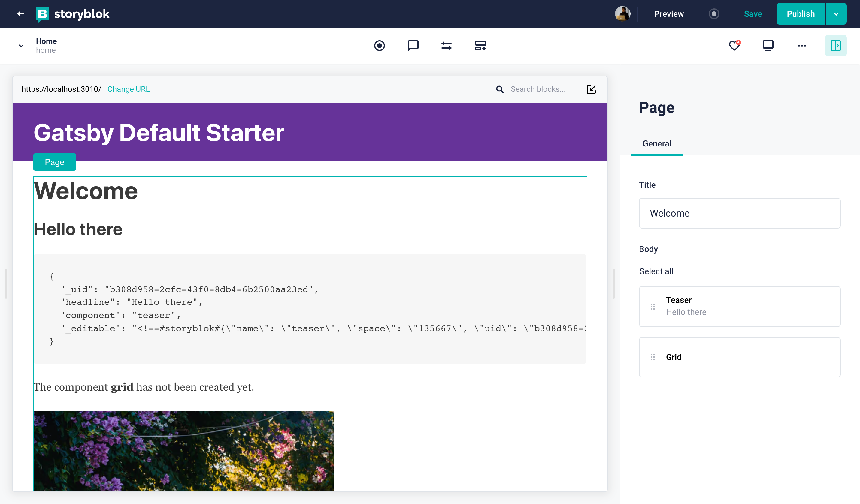The height and width of the screenshot is (504, 860).
Task: Save the story
Action: point(753,14)
